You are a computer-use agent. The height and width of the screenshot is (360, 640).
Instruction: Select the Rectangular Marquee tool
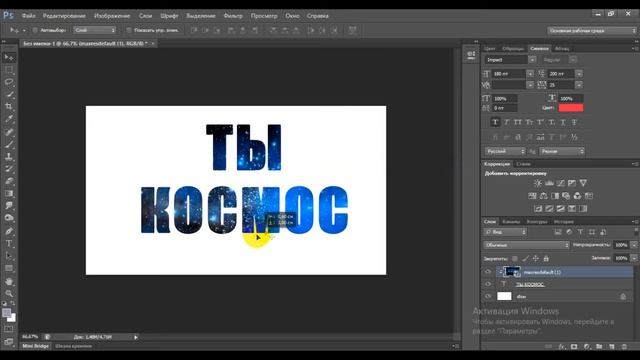[x=9, y=70]
